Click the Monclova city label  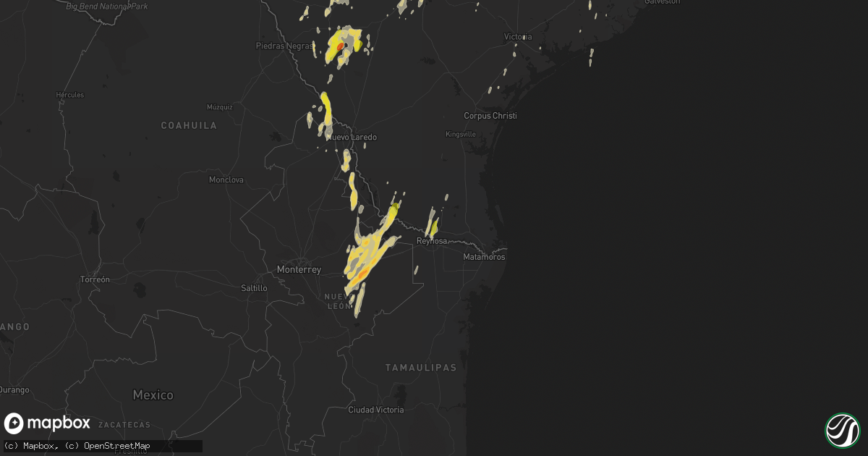(226, 180)
